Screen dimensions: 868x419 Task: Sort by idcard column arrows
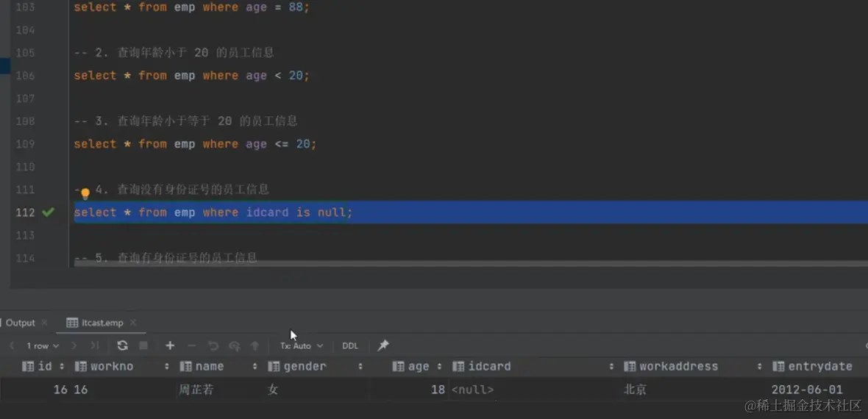click(x=611, y=366)
